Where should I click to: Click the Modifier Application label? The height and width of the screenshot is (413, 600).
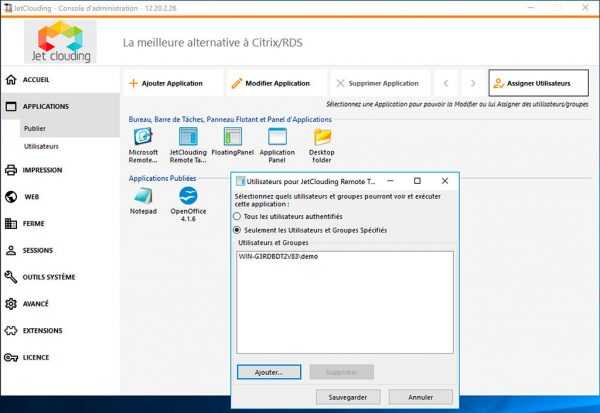point(277,83)
